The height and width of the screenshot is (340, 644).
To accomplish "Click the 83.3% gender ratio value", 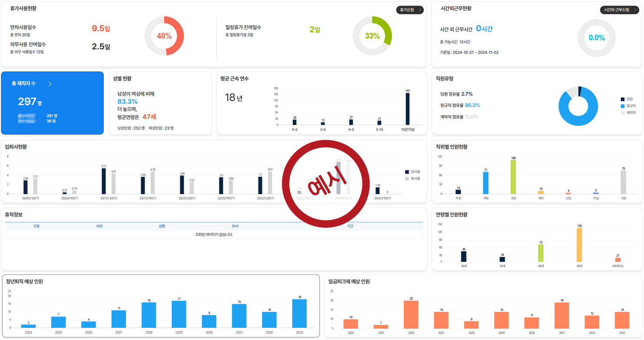I will pyautogui.click(x=127, y=101).
